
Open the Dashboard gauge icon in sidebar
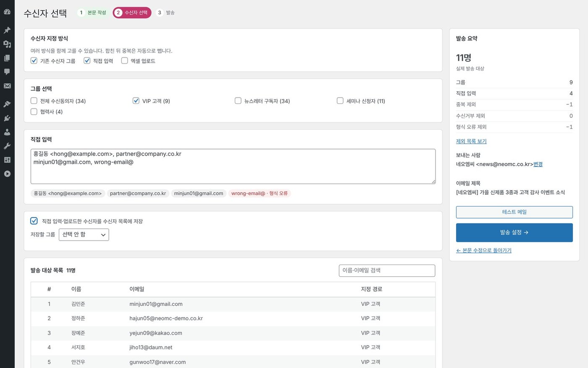coord(7,12)
